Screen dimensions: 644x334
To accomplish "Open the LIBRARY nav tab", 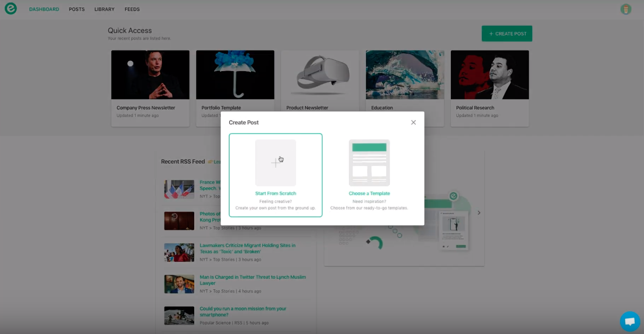I will pyautogui.click(x=105, y=10).
